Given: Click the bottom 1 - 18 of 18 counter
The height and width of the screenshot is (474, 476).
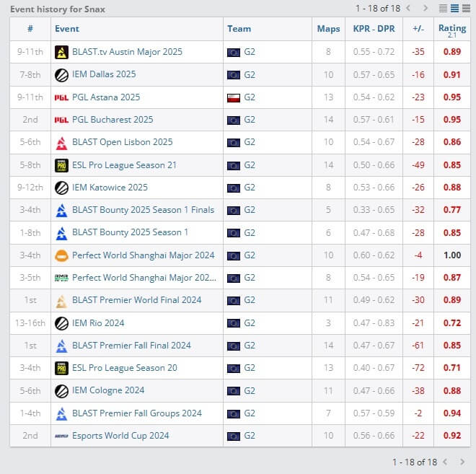Looking at the screenshot, I should click(x=415, y=462).
